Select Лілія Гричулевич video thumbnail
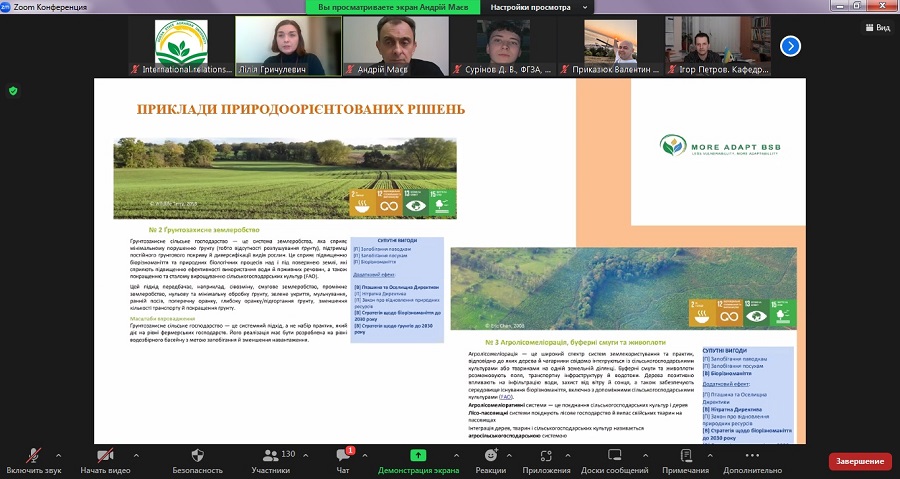 286,46
